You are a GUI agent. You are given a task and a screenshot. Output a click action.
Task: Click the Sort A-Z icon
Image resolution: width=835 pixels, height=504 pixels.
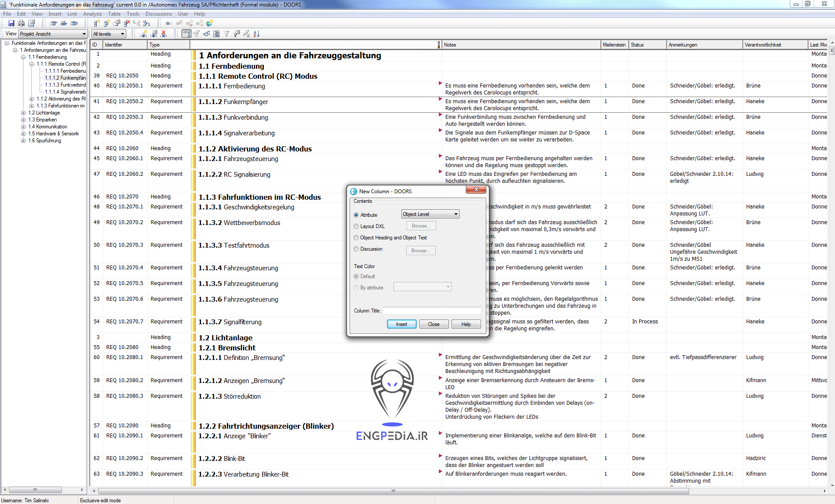tap(256, 34)
